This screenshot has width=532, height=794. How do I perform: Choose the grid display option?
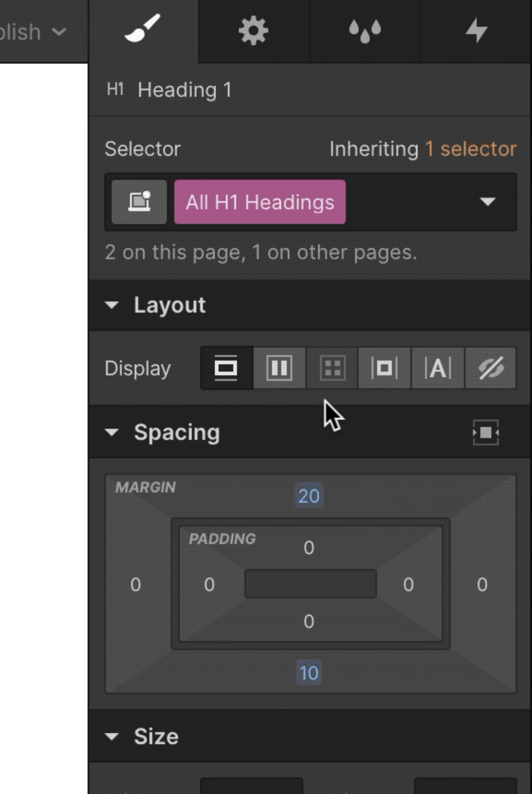[x=331, y=368]
